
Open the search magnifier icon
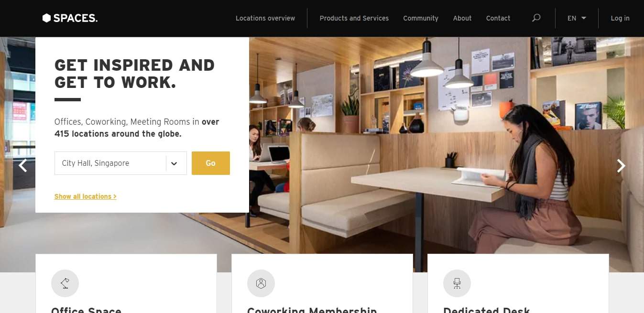(x=536, y=18)
